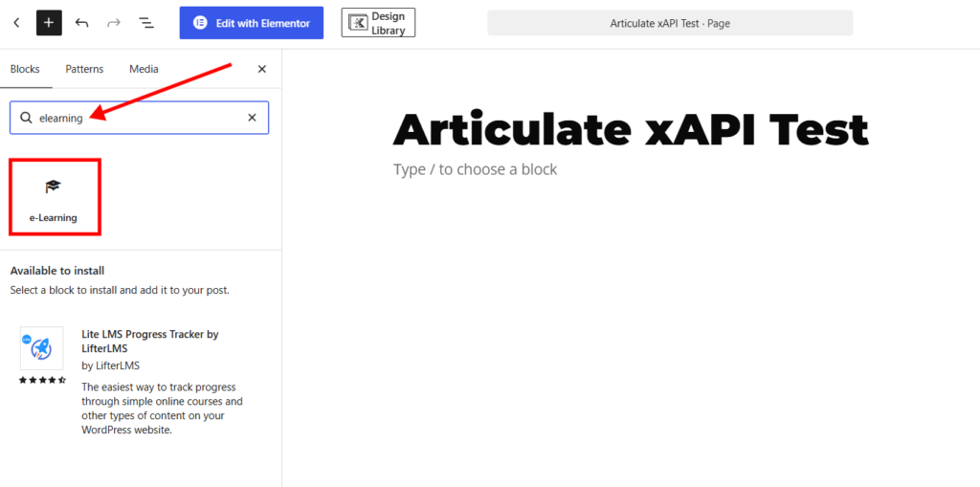Click 'Type / to choose a block' placeholder
Screen dimensions: 980x487
(x=475, y=169)
